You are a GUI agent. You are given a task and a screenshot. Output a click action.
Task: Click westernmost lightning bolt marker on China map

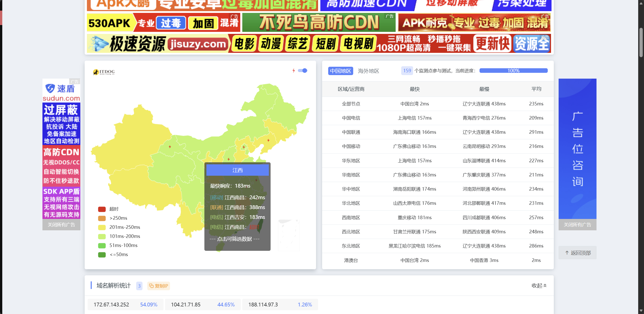click(170, 147)
